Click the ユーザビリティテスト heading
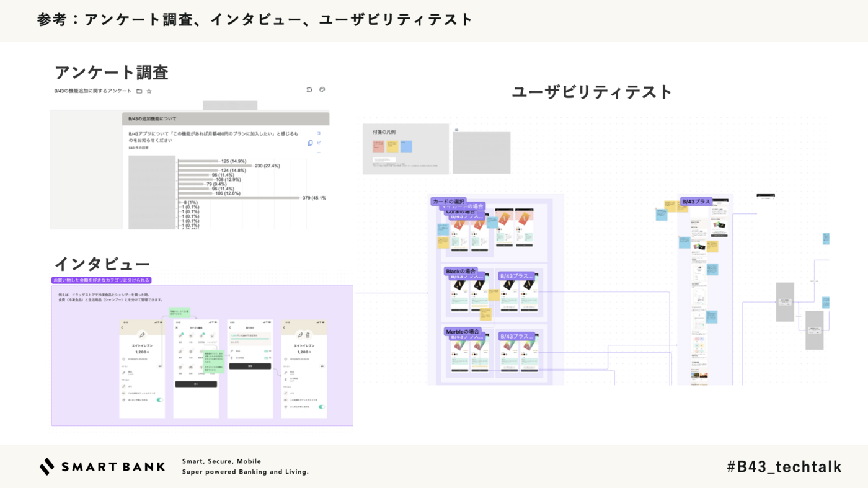Image resolution: width=868 pixels, height=488 pixels. 592,92
